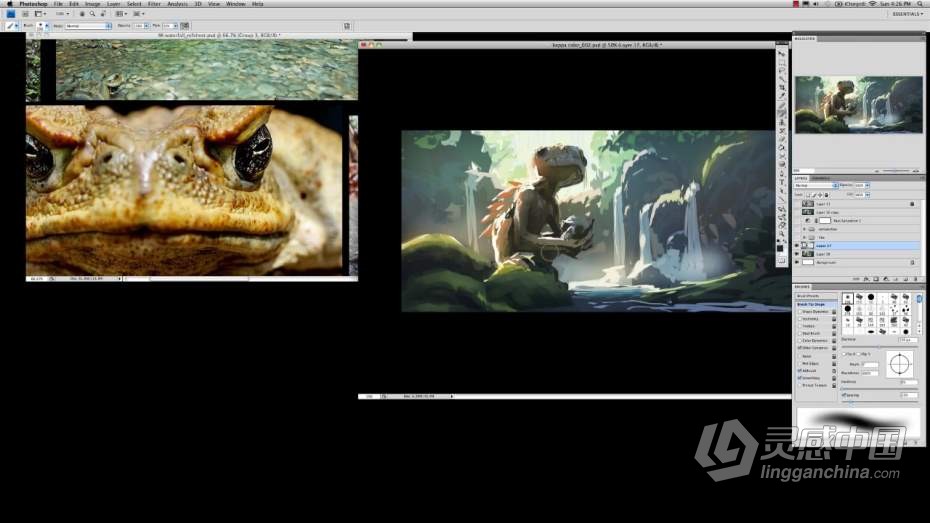The image size is (930, 523).
Task: Click the Essentials workspace button
Action: click(x=907, y=14)
